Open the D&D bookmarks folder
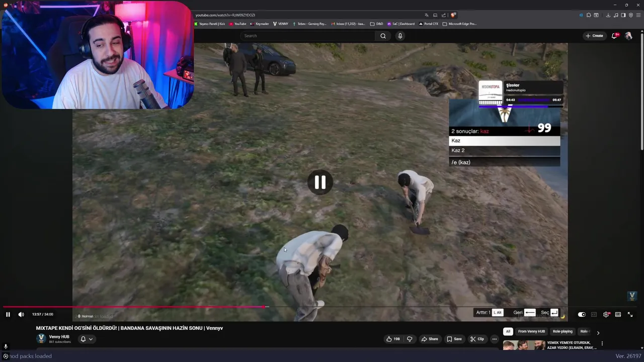The image size is (644, 362). [x=376, y=24]
